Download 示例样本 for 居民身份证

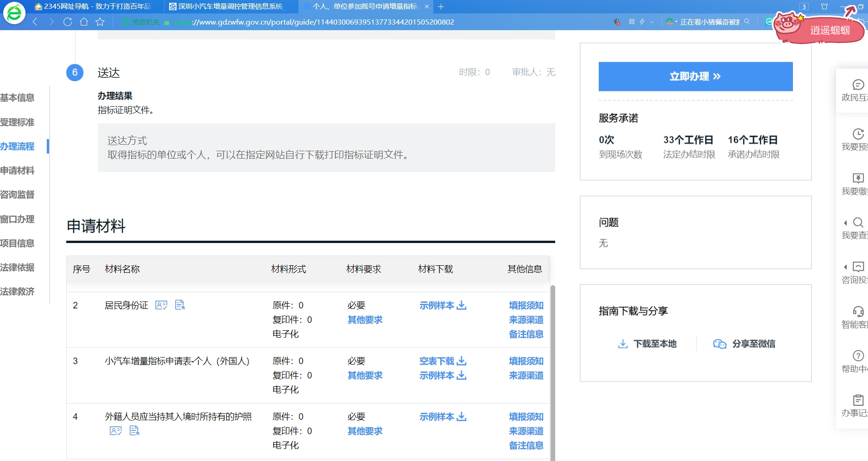click(443, 305)
